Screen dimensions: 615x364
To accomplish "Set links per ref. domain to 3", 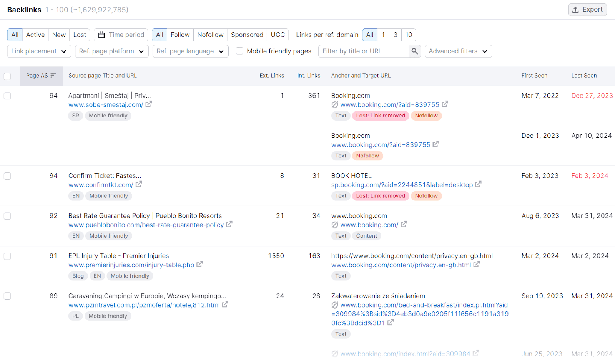I will coord(396,35).
